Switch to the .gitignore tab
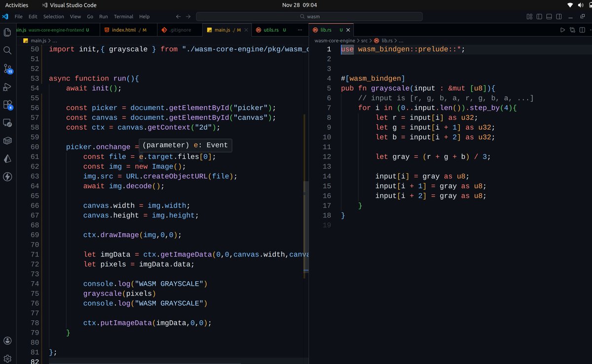Image resolution: width=592 pixels, height=364 pixels. pos(180,30)
